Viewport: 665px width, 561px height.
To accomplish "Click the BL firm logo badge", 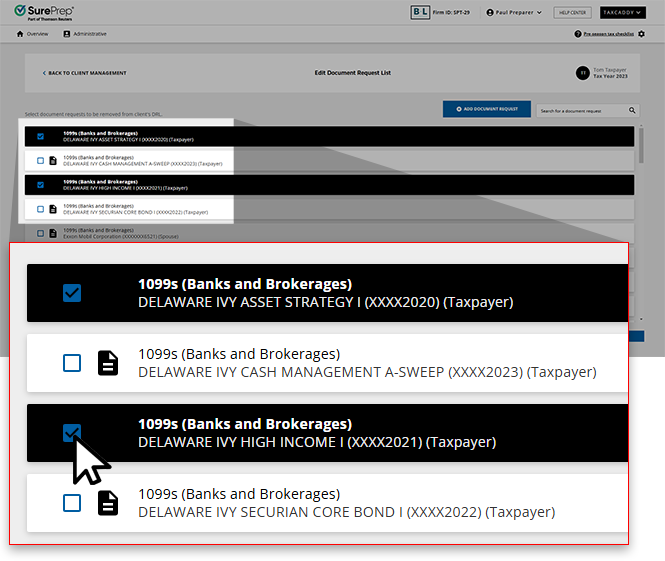I will [420, 12].
